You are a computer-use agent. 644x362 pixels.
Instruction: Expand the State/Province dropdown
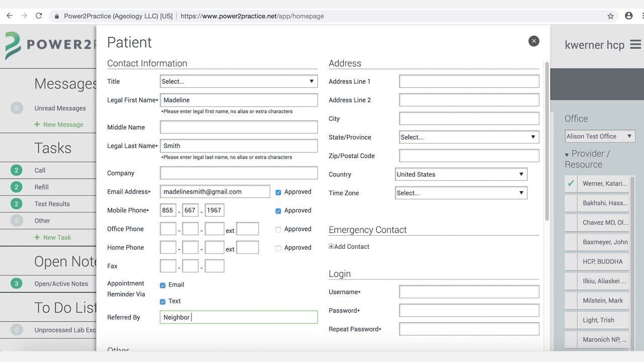pos(468,137)
